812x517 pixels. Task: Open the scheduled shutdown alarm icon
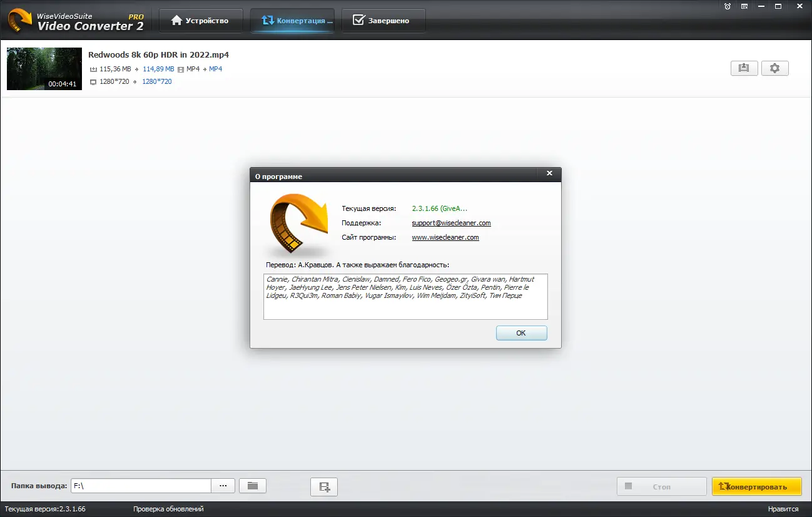coord(726,6)
